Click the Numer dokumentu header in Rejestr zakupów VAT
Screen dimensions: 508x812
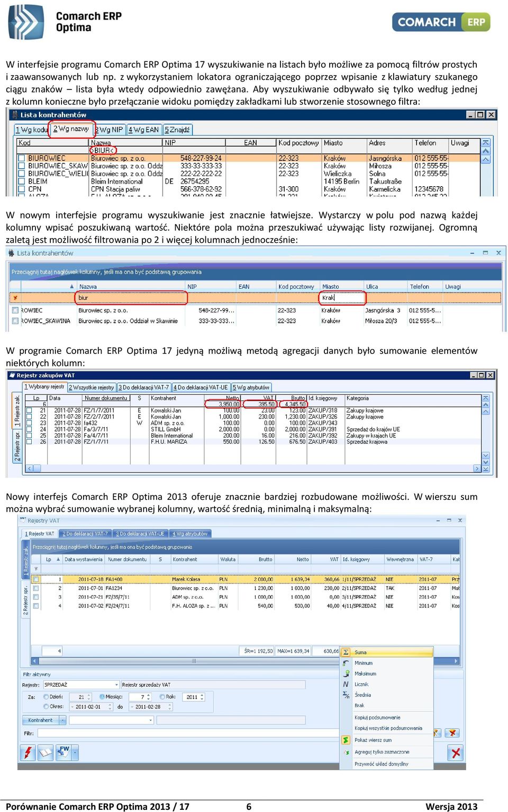[x=106, y=398]
